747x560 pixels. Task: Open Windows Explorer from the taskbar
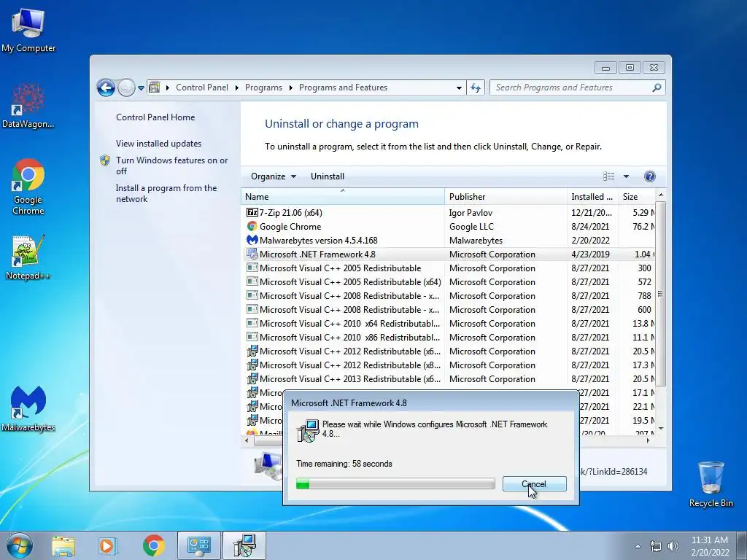click(63, 545)
